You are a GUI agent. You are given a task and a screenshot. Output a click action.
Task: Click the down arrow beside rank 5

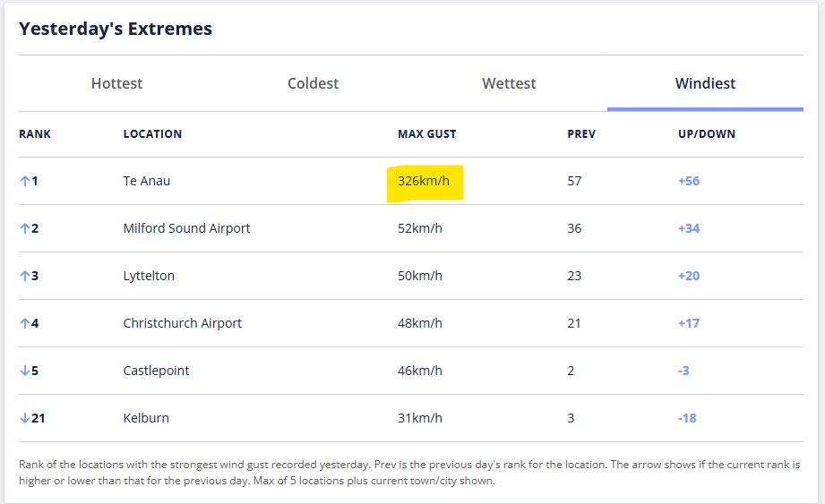pos(25,371)
